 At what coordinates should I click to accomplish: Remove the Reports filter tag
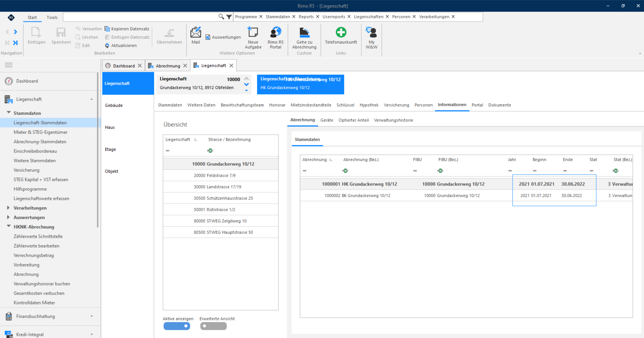pyautogui.click(x=317, y=17)
